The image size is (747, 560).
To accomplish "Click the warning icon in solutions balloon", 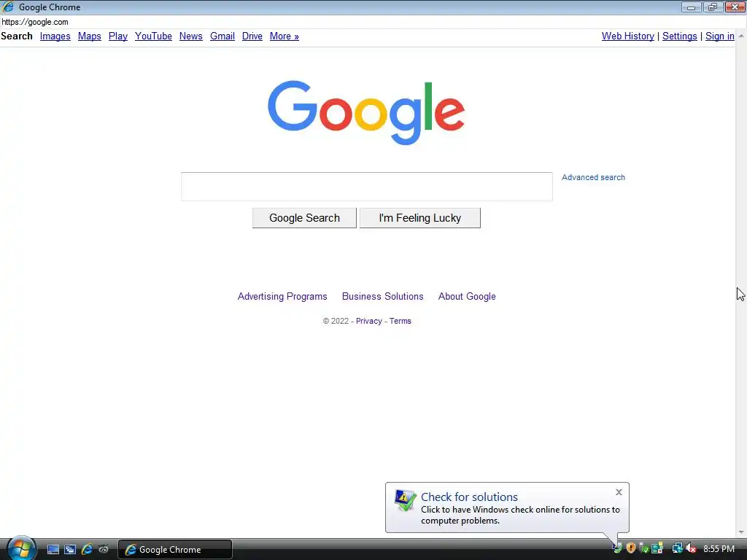I will point(405,500).
